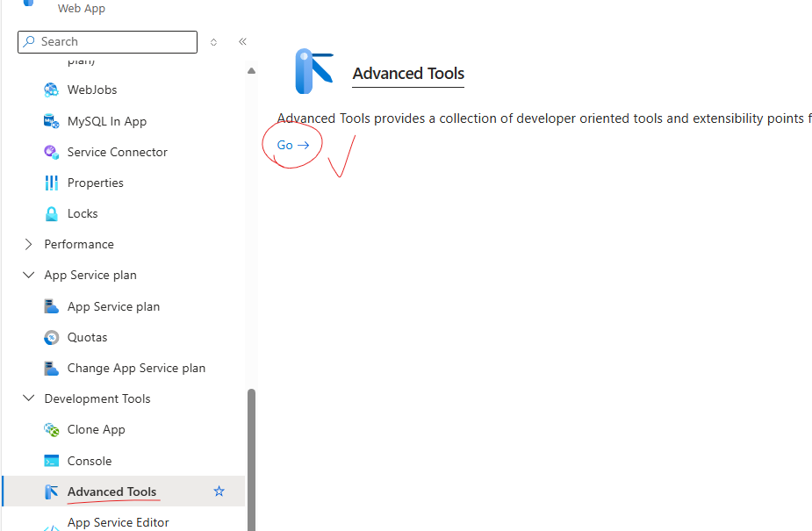The height and width of the screenshot is (531, 812).
Task: Favorite Advanced Tools with the star
Action: click(219, 492)
